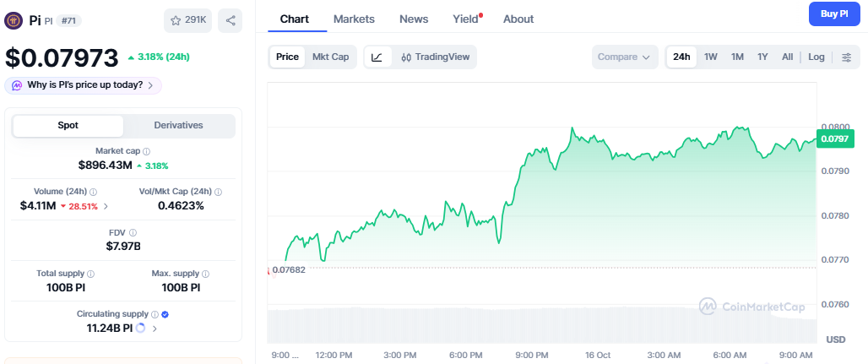Open the About tab
868x364 pixels.
tap(518, 19)
